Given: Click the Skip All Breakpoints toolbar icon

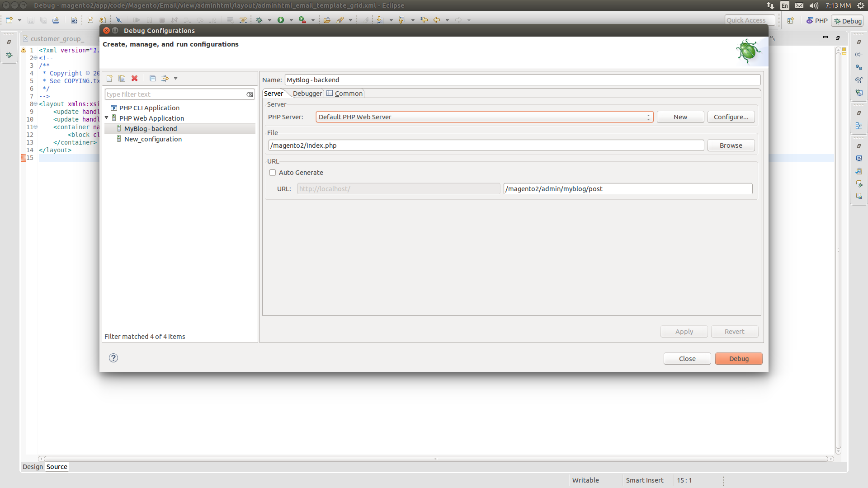Looking at the screenshot, I should click(118, 20).
